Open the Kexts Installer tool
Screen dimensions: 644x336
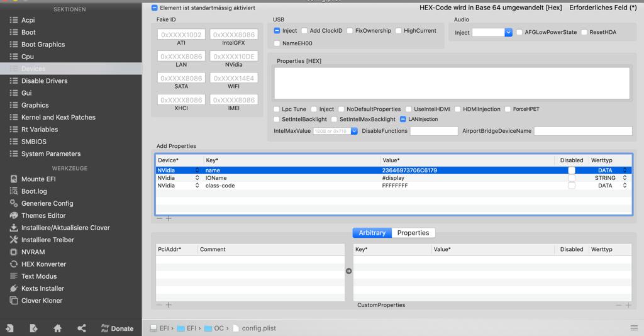click(x=42, y=289)
